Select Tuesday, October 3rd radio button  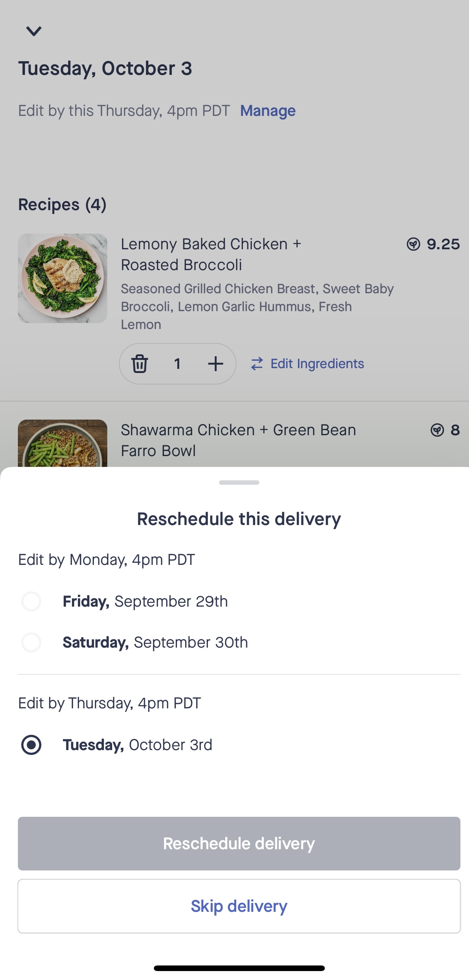tap(31, 745)
